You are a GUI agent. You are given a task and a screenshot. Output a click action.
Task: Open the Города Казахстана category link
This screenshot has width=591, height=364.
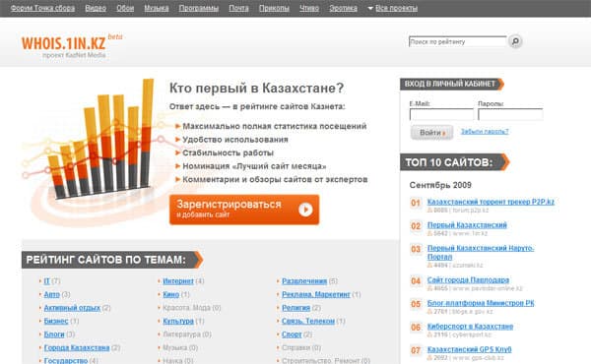77,348
